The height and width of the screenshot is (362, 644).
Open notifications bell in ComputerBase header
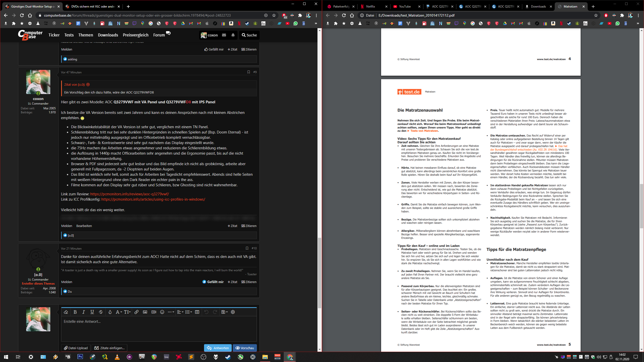(233, 35)
